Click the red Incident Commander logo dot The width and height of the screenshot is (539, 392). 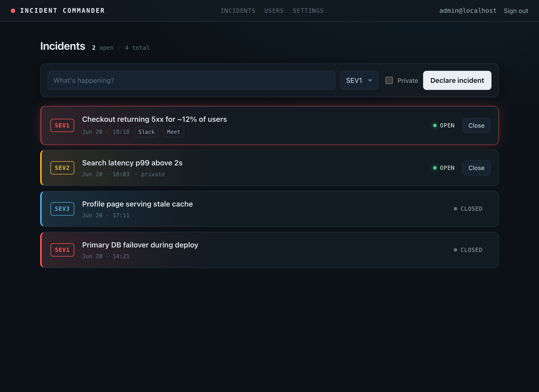13,11
